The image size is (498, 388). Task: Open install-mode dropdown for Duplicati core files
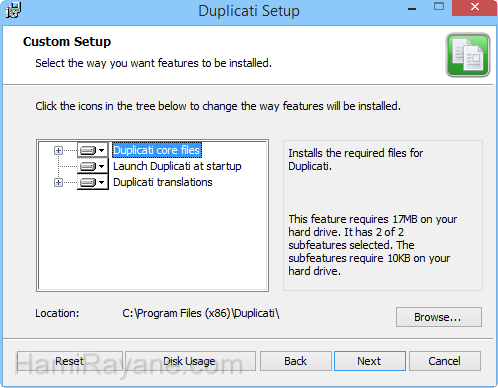pyautogui.click(x=93, y=150)
